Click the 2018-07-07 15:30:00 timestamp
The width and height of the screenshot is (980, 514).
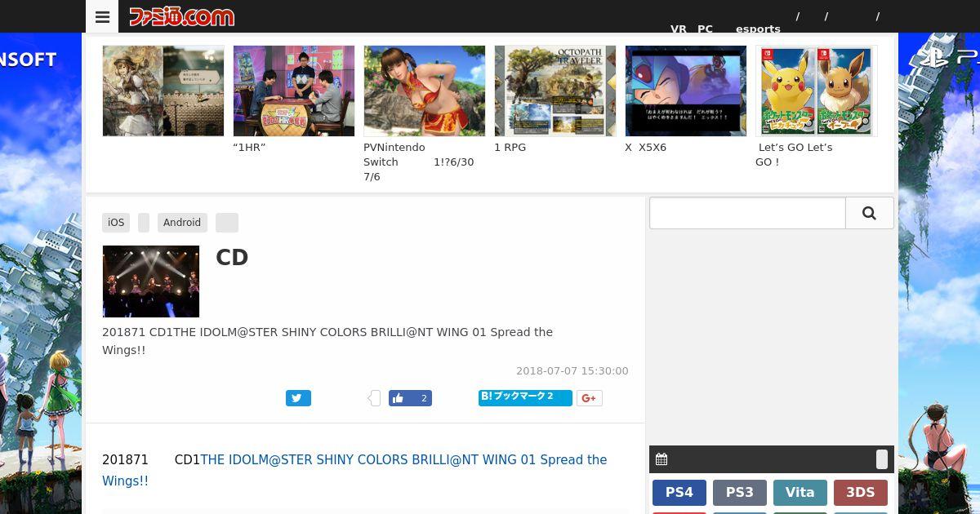tap(572, 370)
